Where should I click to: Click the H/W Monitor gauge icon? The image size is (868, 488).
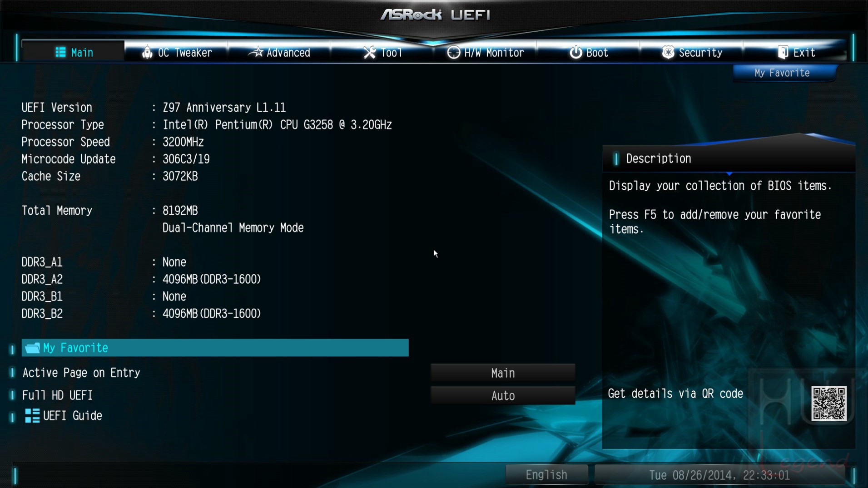[x=453, y=53]
